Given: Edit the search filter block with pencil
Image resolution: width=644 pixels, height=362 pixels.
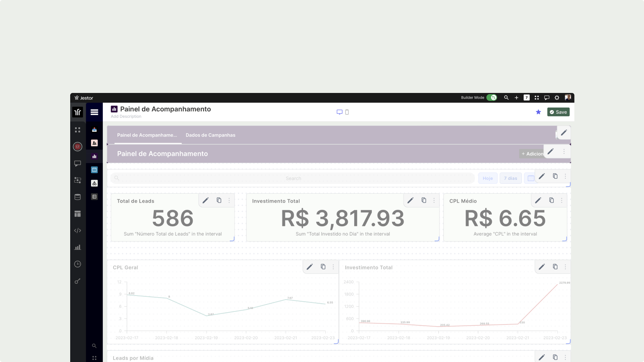Looking at the screenshot, I should pyautogui.click(x=542, y=176).
